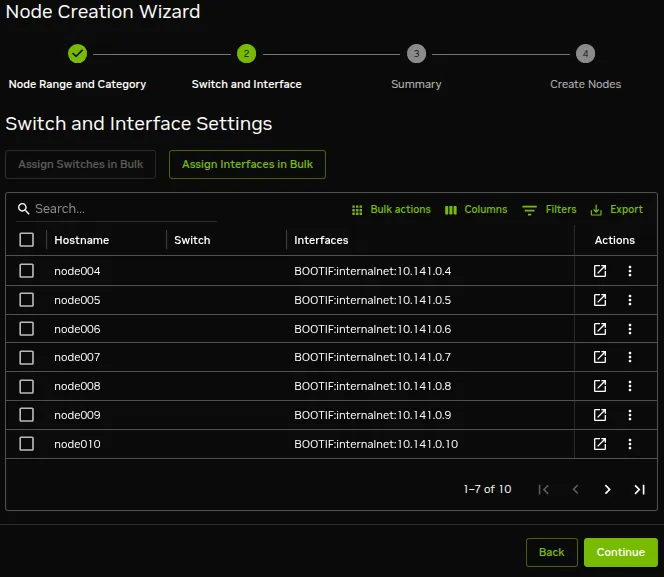Click the 1–7 of 10 pagination text
The image size is (664, 577).
pos(487,489)
